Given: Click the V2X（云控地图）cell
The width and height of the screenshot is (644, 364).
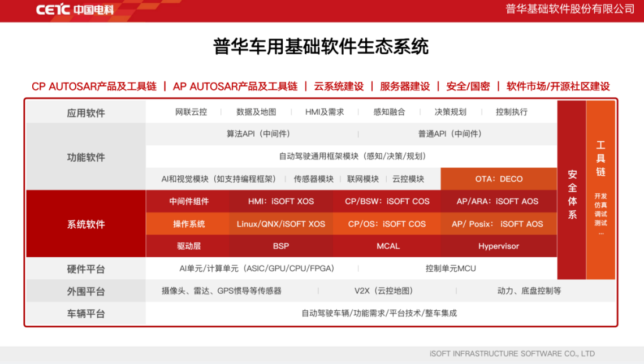Looking at the screenshot, I should click(383, 291).
